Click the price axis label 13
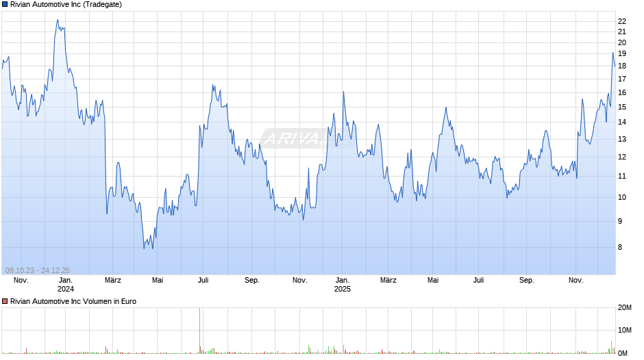Image resolution: width=644 pixels, height=360 pixels. (x=622, y=139)
